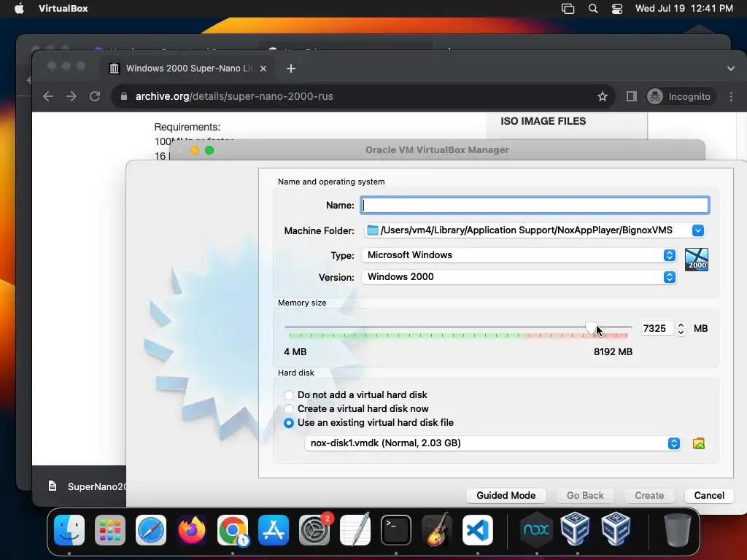The width and height of the screenshot is (747, 560).
Task: Launch Firefox from the dock
Action: pos(192,529)
